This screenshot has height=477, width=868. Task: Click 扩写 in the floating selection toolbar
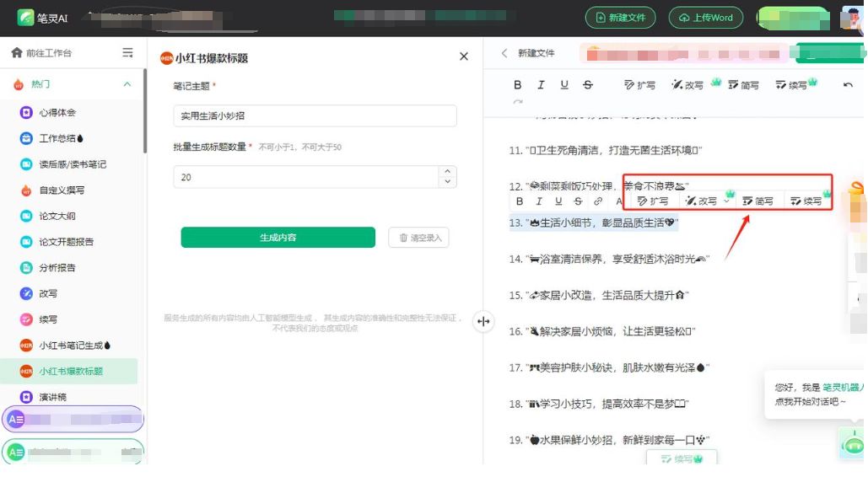point(653,201)
